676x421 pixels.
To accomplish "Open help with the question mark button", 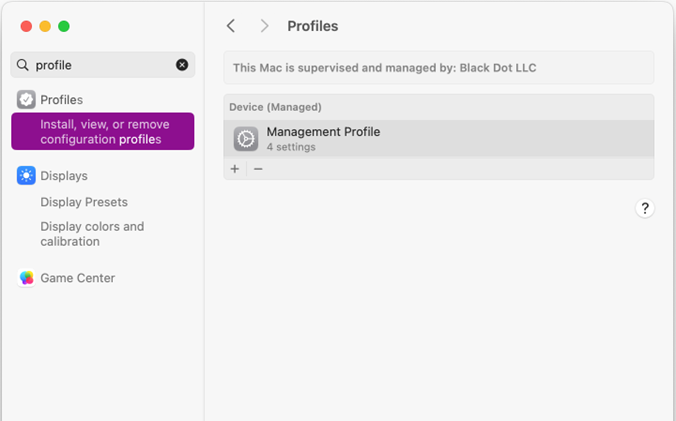I will point(645,209).
